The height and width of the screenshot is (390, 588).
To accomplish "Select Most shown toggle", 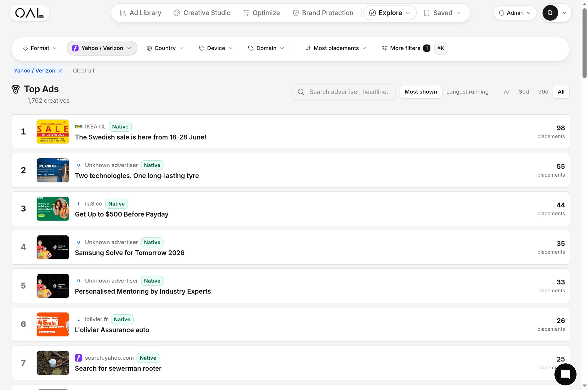I will point(421,92).
